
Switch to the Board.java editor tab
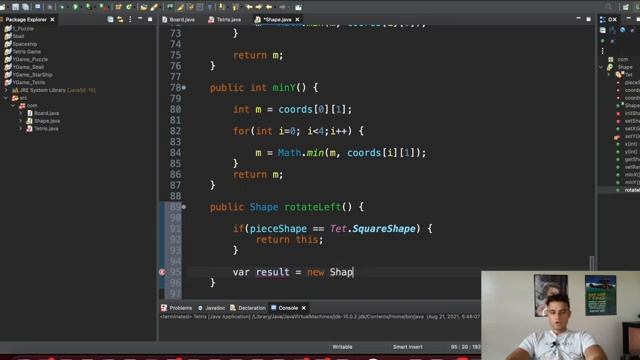click(x=178, y=20)
